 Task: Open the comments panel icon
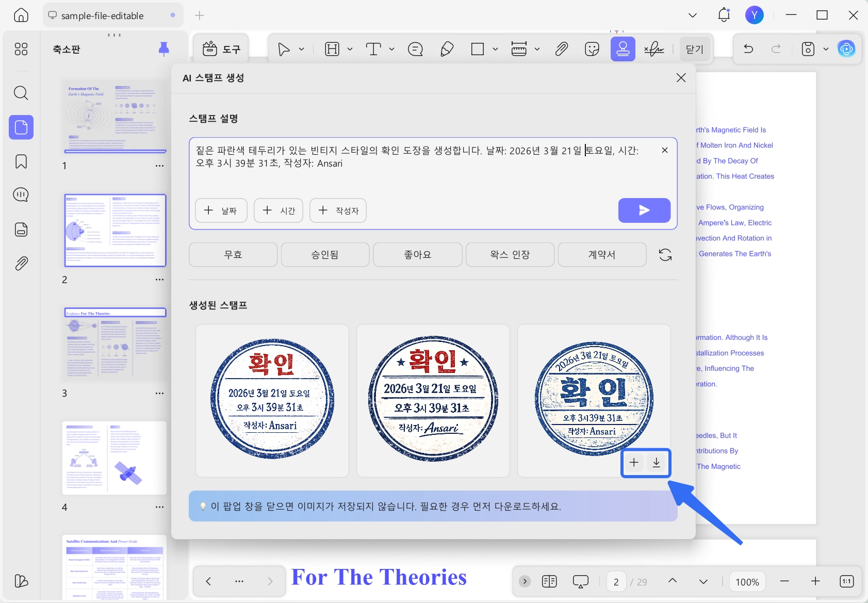21,195
